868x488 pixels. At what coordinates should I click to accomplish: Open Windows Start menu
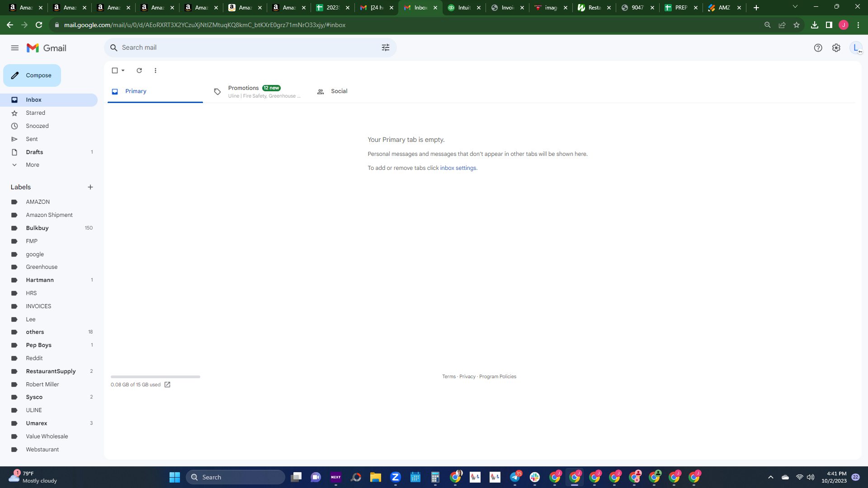coord(175,477)
